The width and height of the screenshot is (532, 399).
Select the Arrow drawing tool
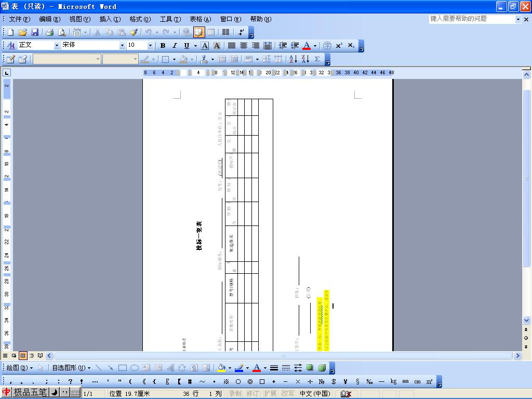pos(110,368)
